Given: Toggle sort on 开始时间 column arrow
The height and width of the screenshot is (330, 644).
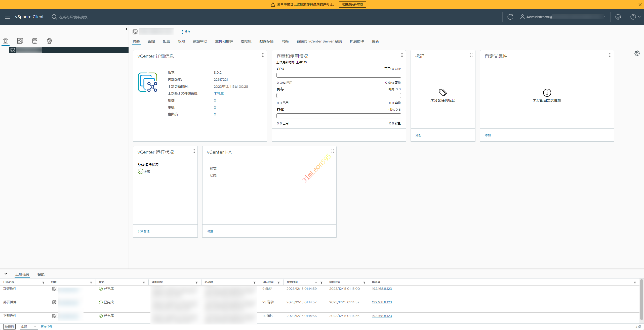Looking at the screenshot, I should (x=316, y=282).
